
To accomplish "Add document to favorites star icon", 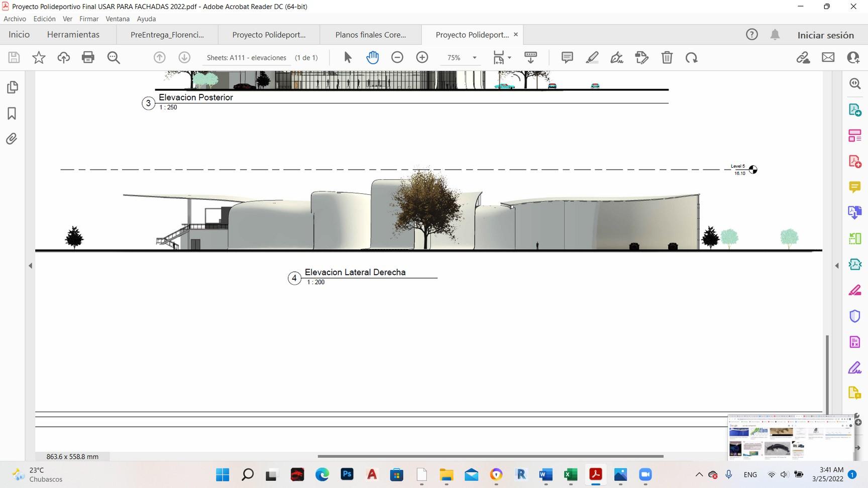I will (x=39, y=58).
